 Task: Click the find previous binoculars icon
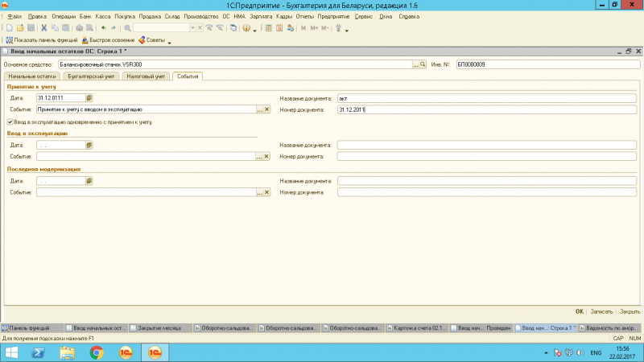pyautogui.click(x=220, y=28)
